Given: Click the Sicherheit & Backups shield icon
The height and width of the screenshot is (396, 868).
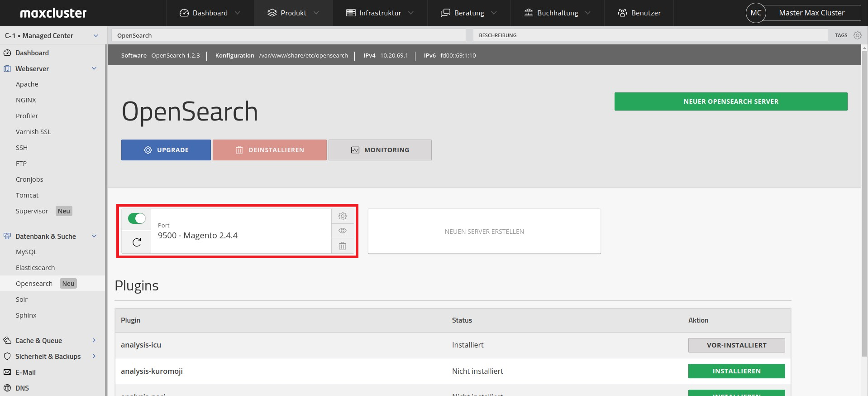Looking at the screenshot, I should point(7,357).
